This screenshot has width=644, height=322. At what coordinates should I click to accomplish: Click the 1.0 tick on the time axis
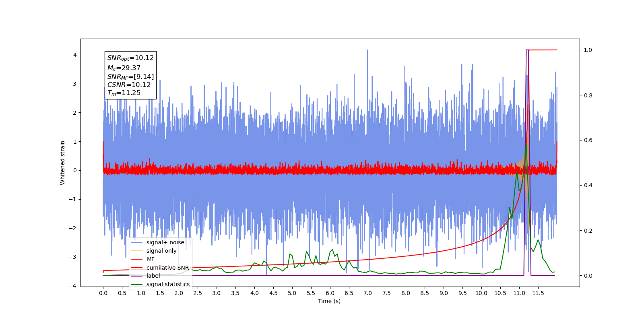tap(141, 293)
